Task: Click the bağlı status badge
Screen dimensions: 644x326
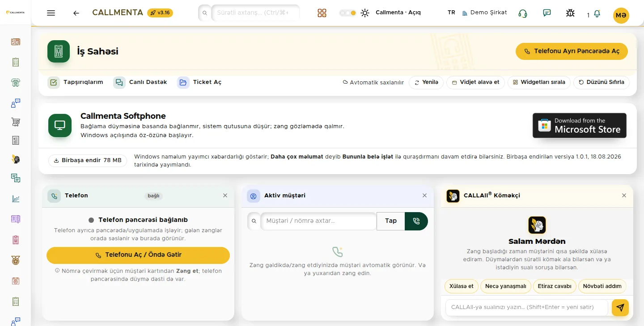Action: pyautogui.click(x=153, y=196)
